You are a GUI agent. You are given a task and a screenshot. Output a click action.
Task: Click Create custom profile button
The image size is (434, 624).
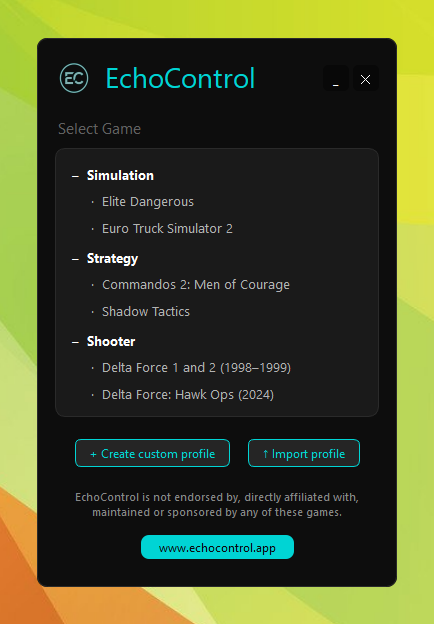(x=152, y=453)
